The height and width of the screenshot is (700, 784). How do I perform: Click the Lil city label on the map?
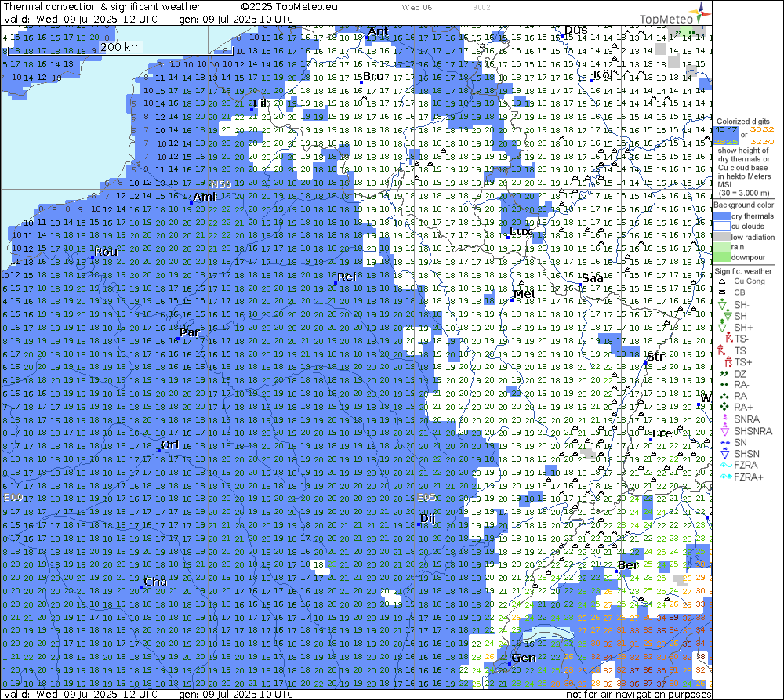[x=260, y=103]
